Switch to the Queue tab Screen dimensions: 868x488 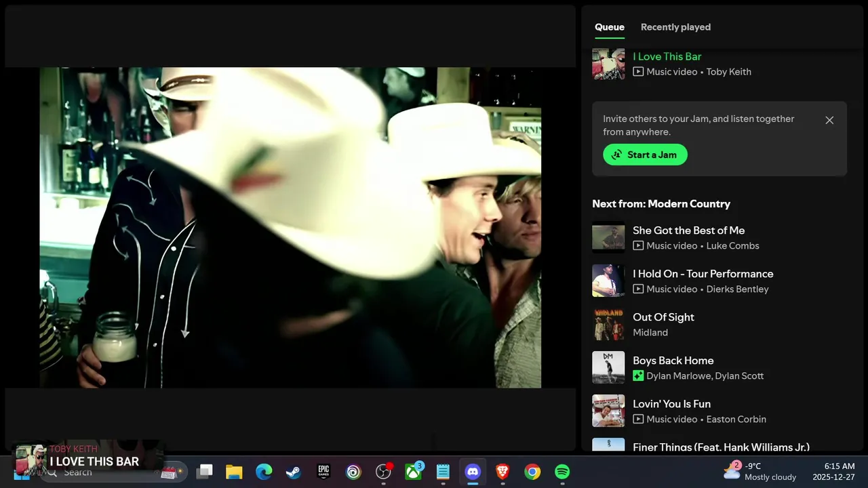click(609, 27)
